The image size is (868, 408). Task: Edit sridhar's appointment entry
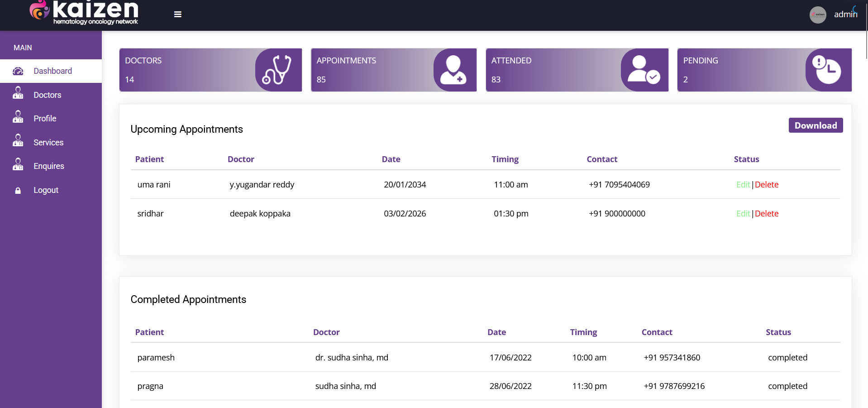click(743, 213)
